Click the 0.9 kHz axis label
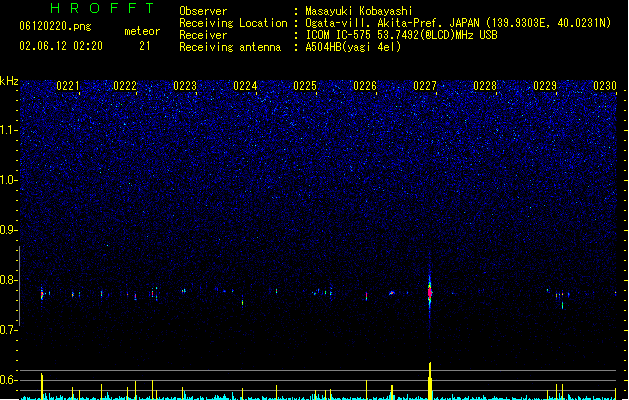629x400 pixels. [x=8, y=230]
